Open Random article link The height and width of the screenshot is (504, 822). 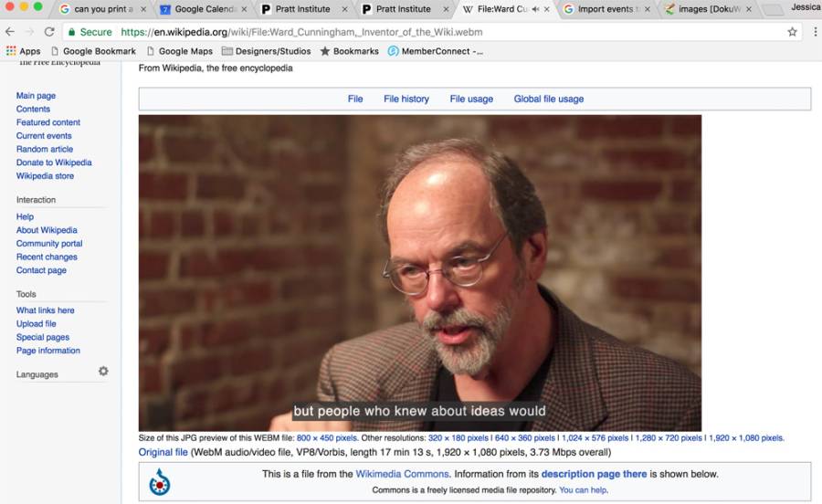(x=45, y=149)
